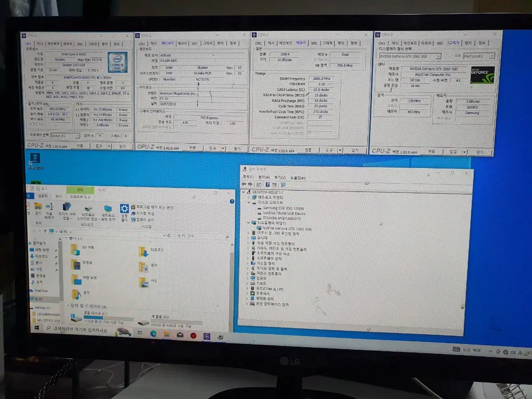Open File Explorer from the taskbar

[x=167, y=335]
